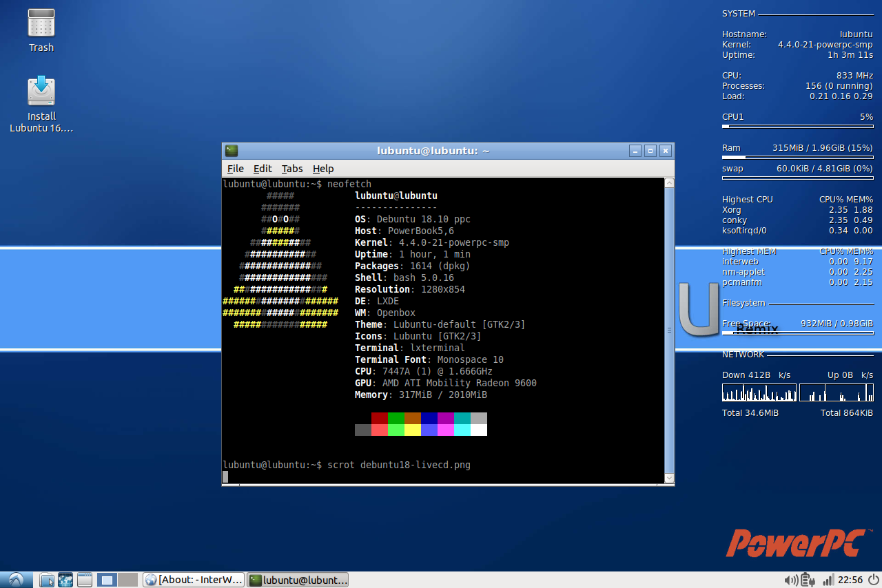
Task: Switch to the InterWeb taskbar window
Action: point(194,580)
